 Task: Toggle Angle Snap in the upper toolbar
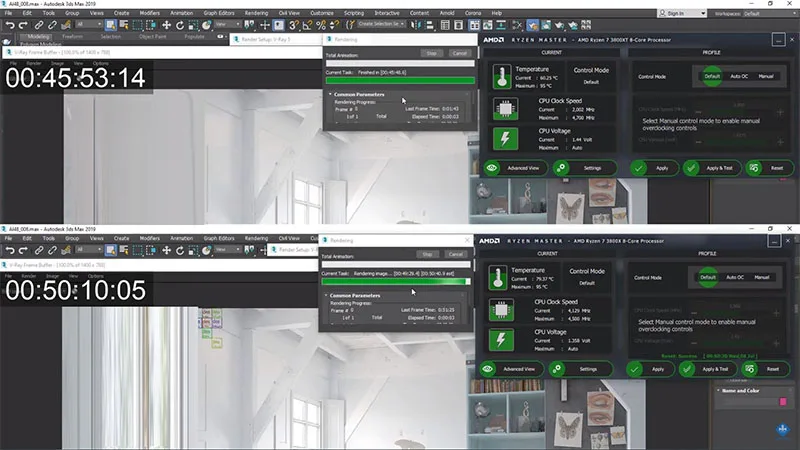pos(307,24)
